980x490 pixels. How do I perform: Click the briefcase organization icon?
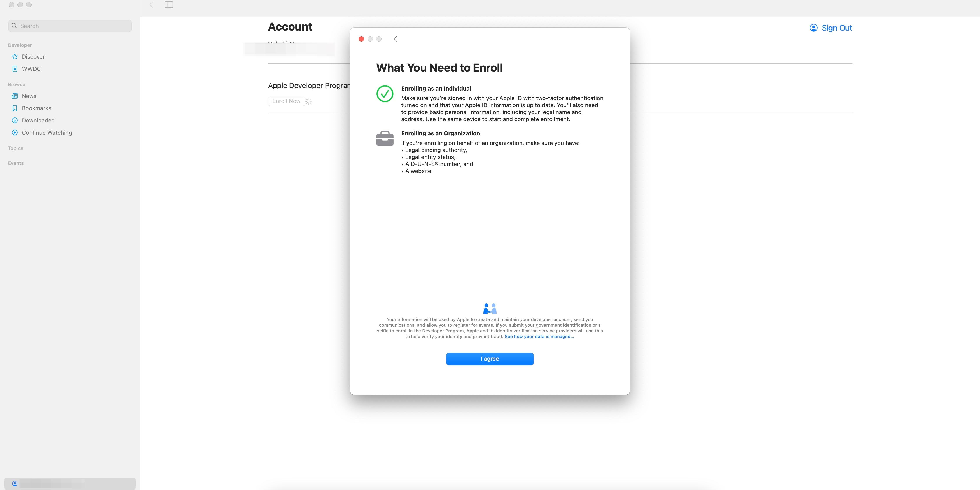[385, 138]
